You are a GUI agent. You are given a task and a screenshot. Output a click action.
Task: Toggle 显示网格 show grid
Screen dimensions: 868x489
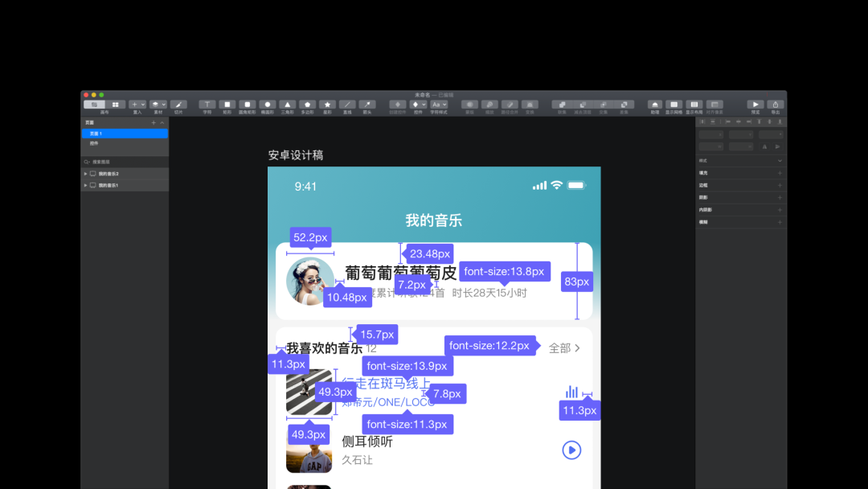point(674,104)
